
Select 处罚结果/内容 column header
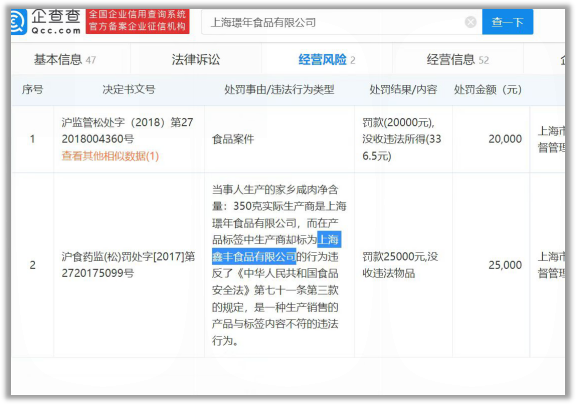point(403,89)
